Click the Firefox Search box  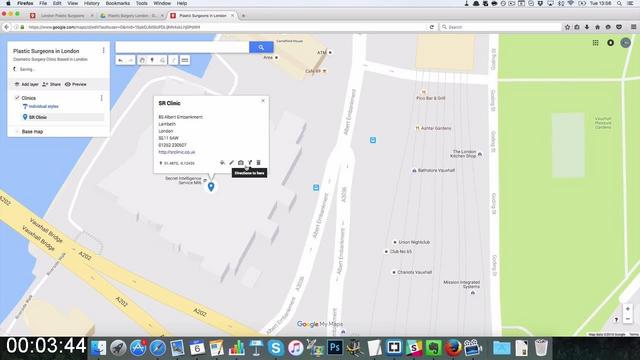point(501,27)
